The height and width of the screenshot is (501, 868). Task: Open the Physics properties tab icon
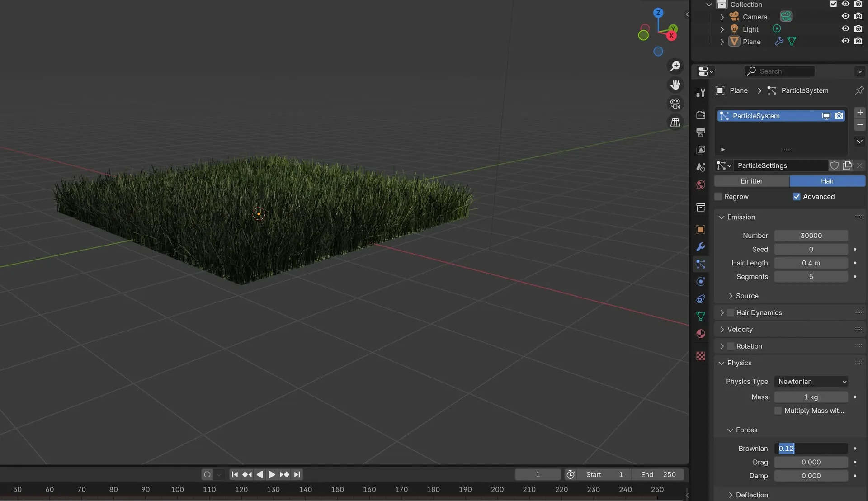pyautogui.click(x=701, y=282)
